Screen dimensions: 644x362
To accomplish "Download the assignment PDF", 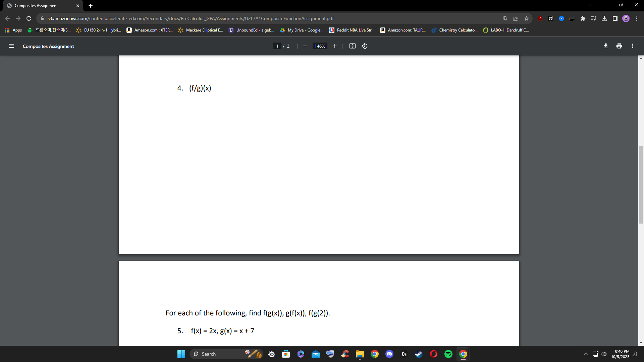I will (606, 46).
